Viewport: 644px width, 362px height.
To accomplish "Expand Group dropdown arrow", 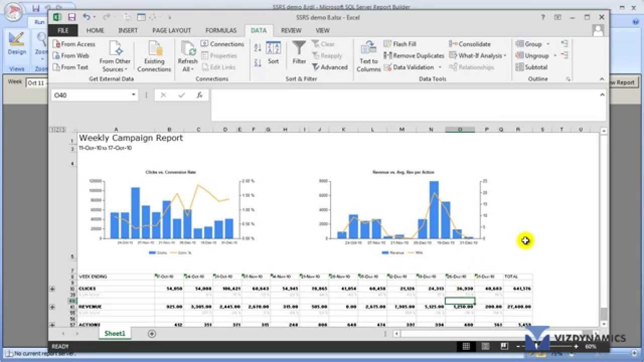I will coord(548,44).
